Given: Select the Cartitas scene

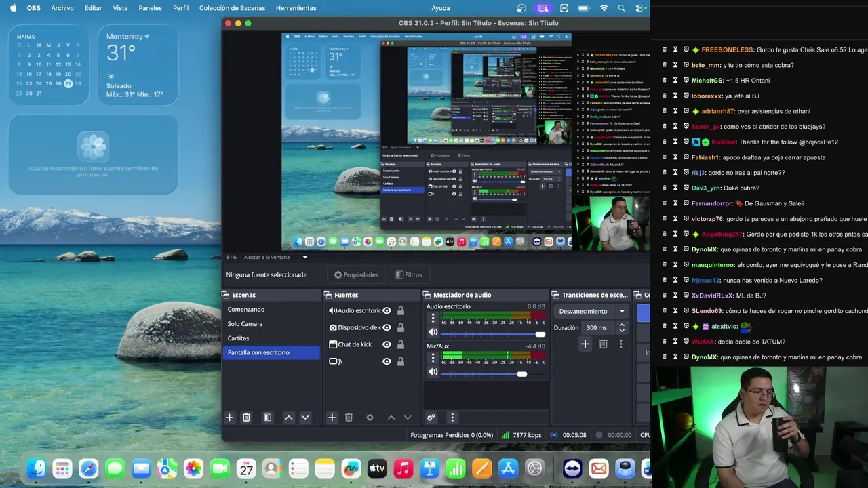Looking at the screenshot, I should [271, 338].
